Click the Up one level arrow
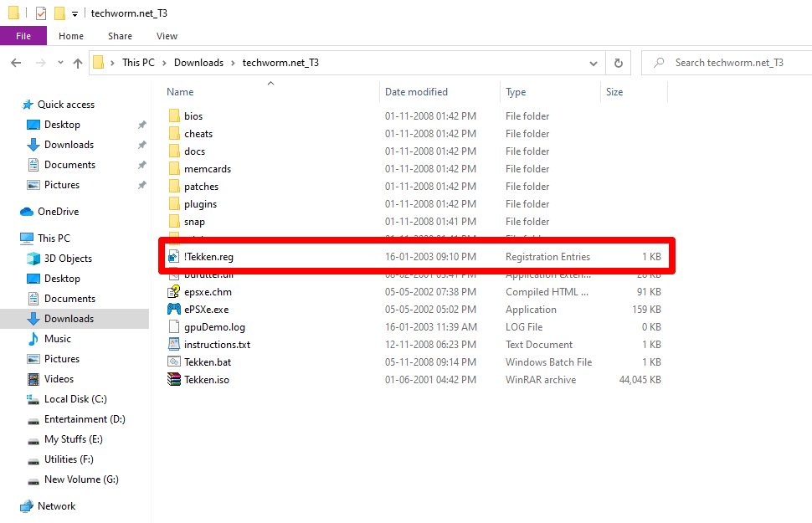The height and width of the screenshot is (523, 812). [x=78, y=63]
